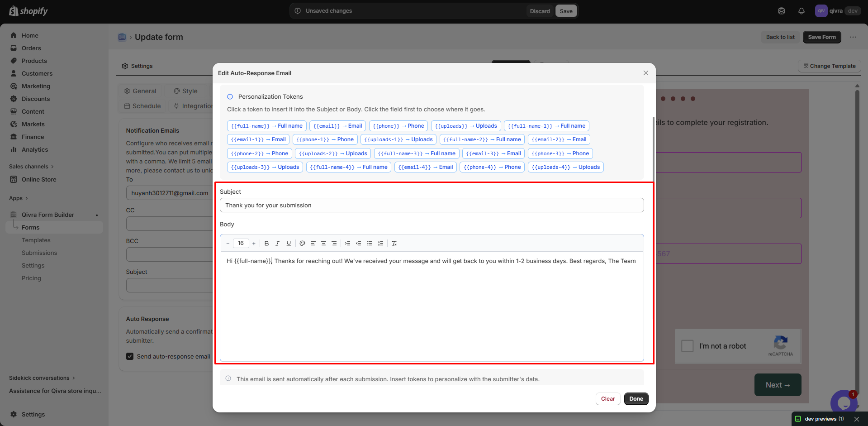The width and height of the screenshot is (868, 426).
Task: Toggle bold formatting in body editor
Action: 266,244
